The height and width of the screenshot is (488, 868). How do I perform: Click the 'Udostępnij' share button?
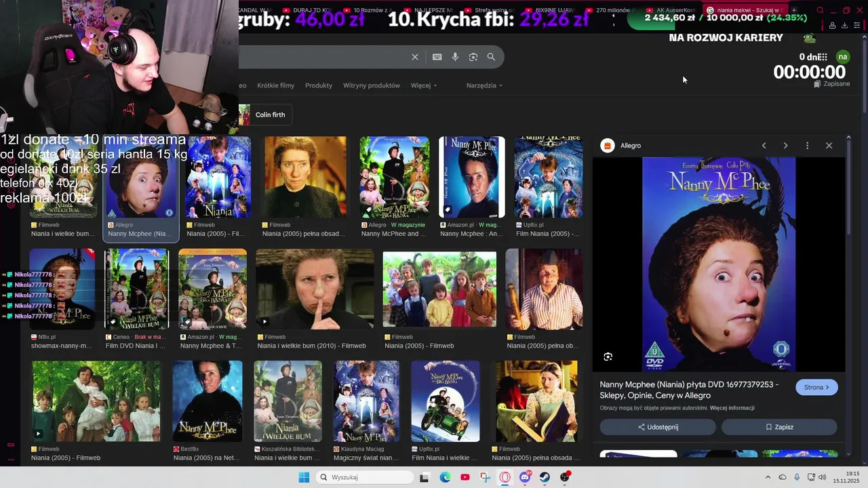point(658,427)
